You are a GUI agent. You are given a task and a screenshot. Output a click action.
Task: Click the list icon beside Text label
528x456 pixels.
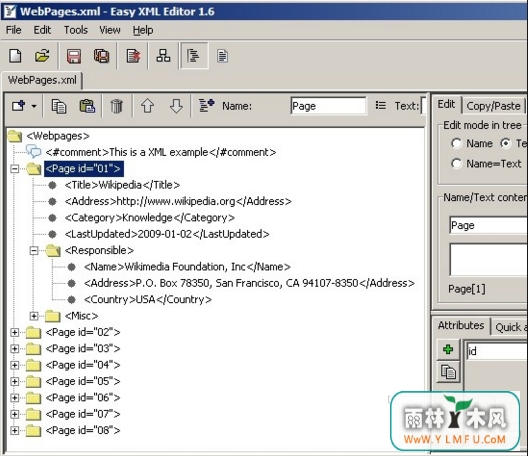pos(381,105)
